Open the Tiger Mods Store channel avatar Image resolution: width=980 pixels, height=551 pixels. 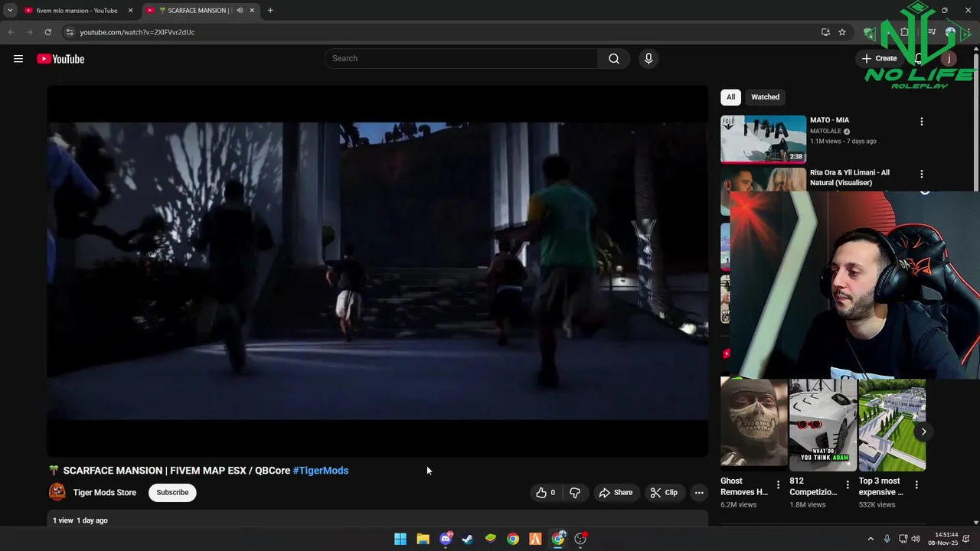(x=57, y=492)
